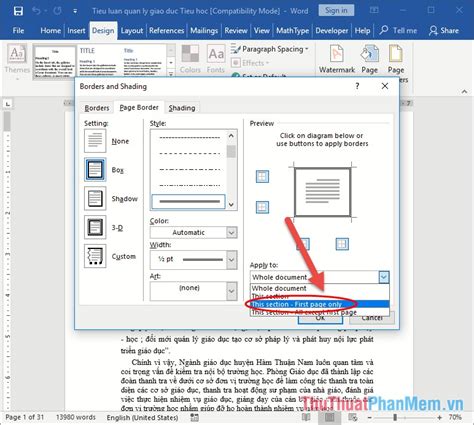Open the Developer ribbon tab
Screen dimensions: 474x425
point(332,31)
